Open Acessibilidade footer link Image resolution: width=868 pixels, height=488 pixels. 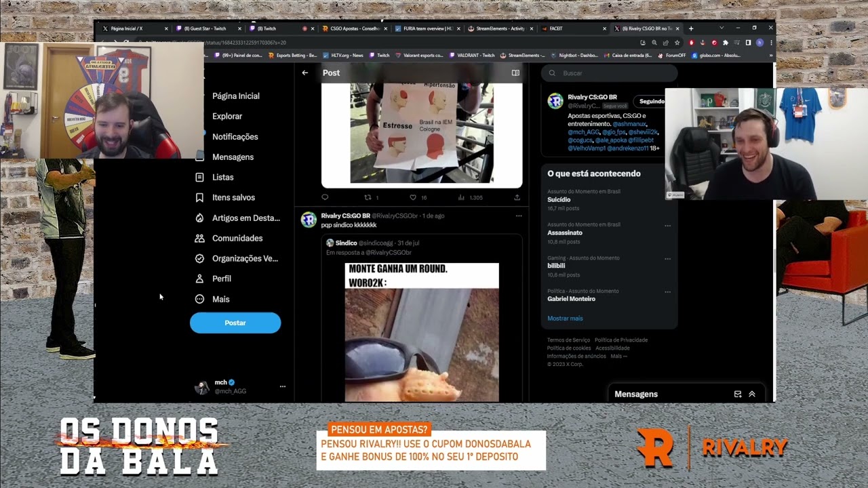click(x=612, y=348)
